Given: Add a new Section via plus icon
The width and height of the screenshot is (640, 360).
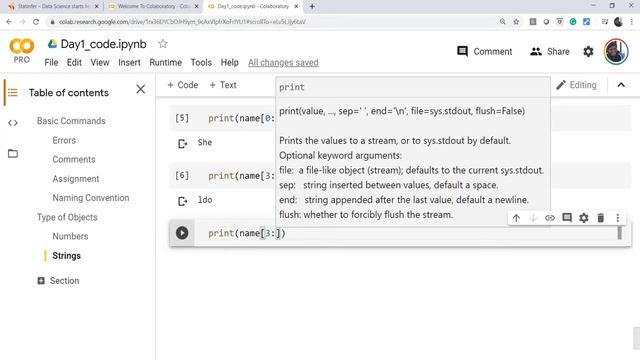Looking at the screenshot, I should point(41,281).
